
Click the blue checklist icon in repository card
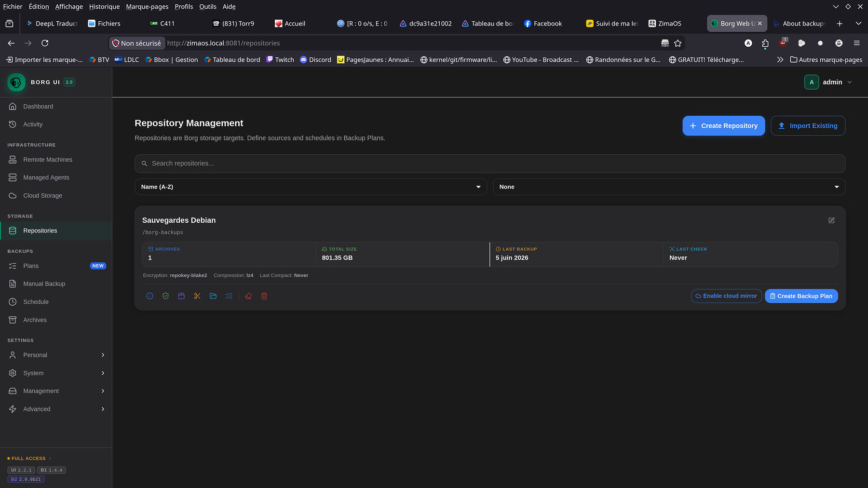coord(229,296)
